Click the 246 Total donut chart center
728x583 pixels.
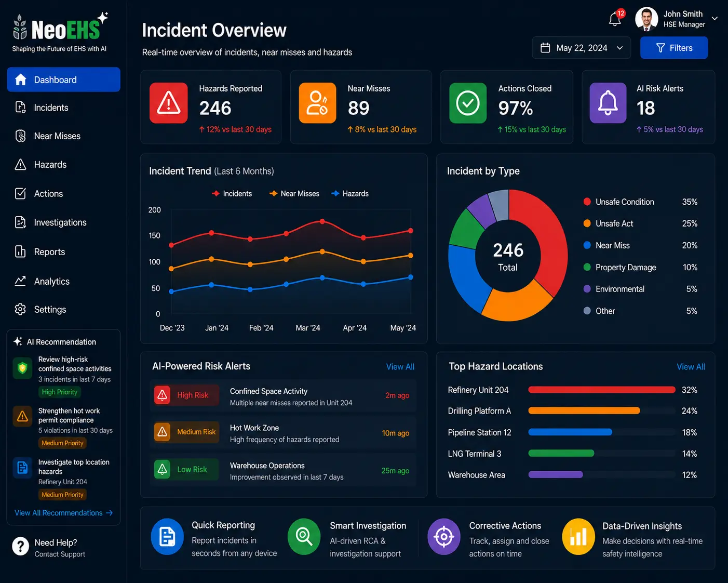coord(508,257)
